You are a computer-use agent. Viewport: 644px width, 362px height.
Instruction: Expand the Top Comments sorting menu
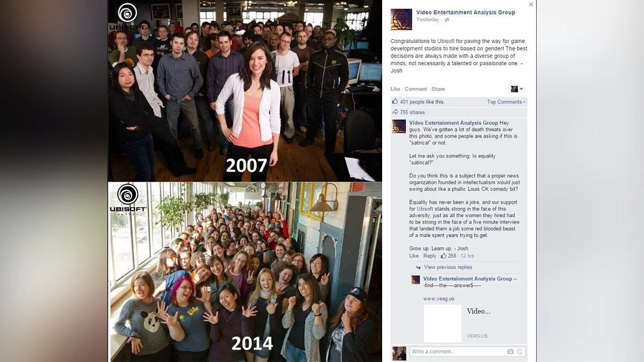pyautogui.click(x=506, y=102)
